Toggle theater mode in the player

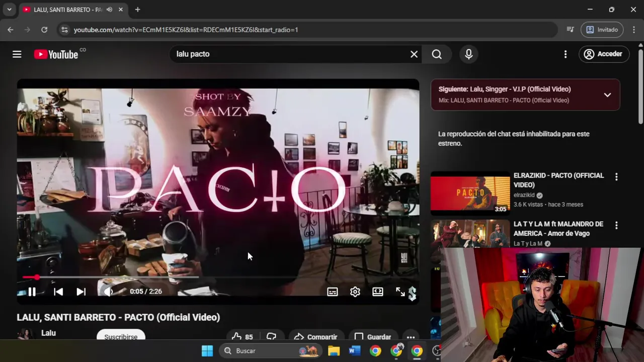378,292
